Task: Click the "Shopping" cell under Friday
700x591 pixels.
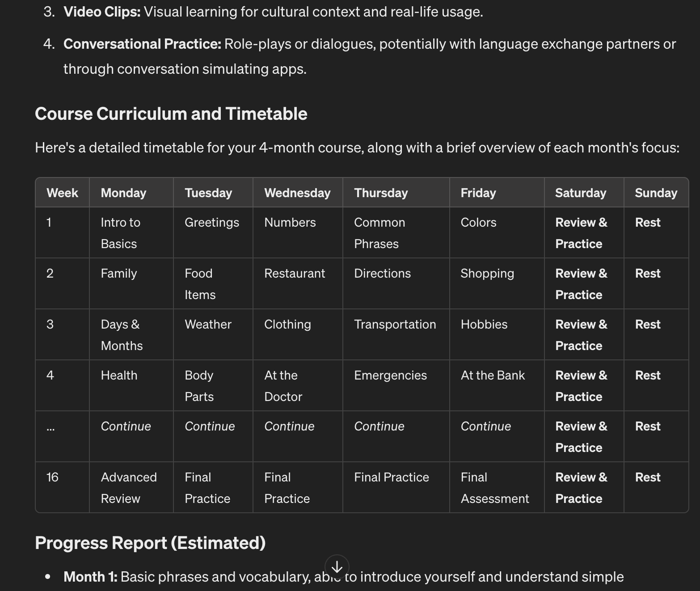Action: [487, 273]
